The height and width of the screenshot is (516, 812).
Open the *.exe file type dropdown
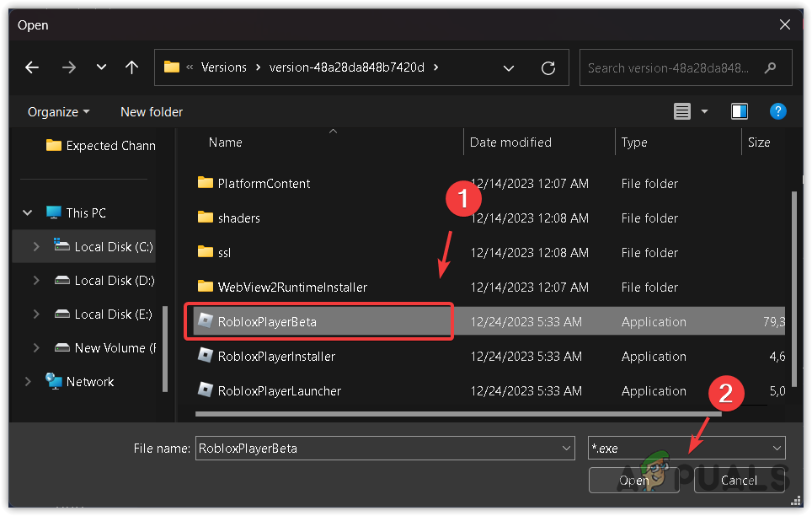click(x=686, y=449)
